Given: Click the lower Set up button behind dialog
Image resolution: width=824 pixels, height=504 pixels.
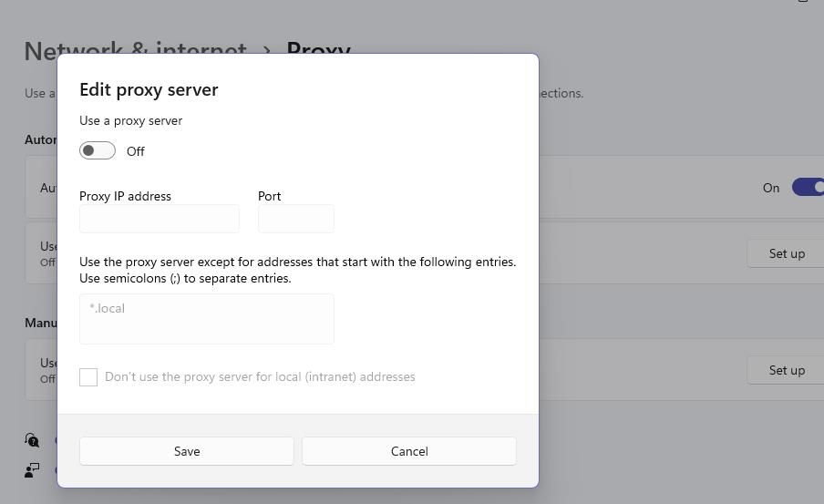Looking at the screenshot, I should click(786, 370).
